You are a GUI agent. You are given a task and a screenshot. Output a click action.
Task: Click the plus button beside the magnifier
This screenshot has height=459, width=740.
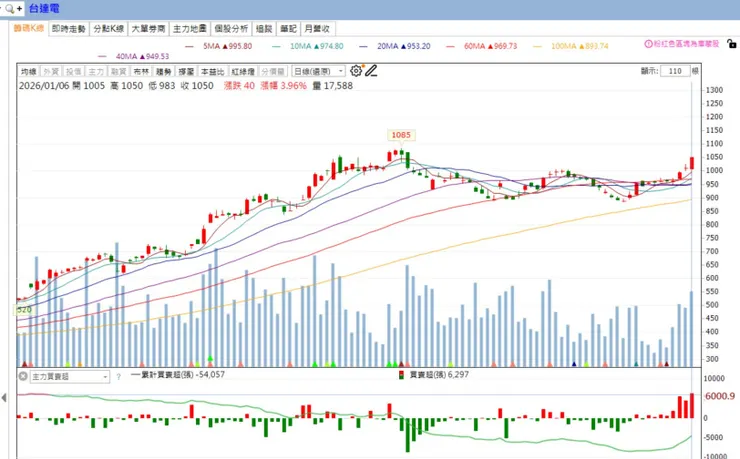tap(20, 8)
